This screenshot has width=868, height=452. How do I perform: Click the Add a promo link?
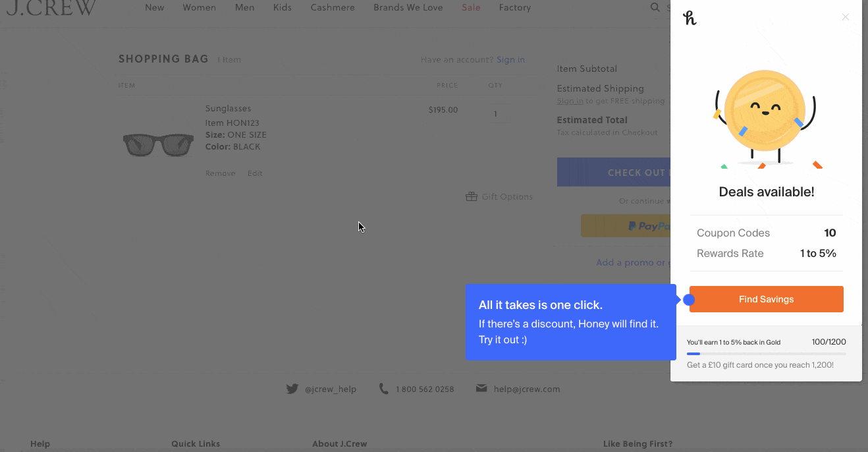(x=633, y=262)
